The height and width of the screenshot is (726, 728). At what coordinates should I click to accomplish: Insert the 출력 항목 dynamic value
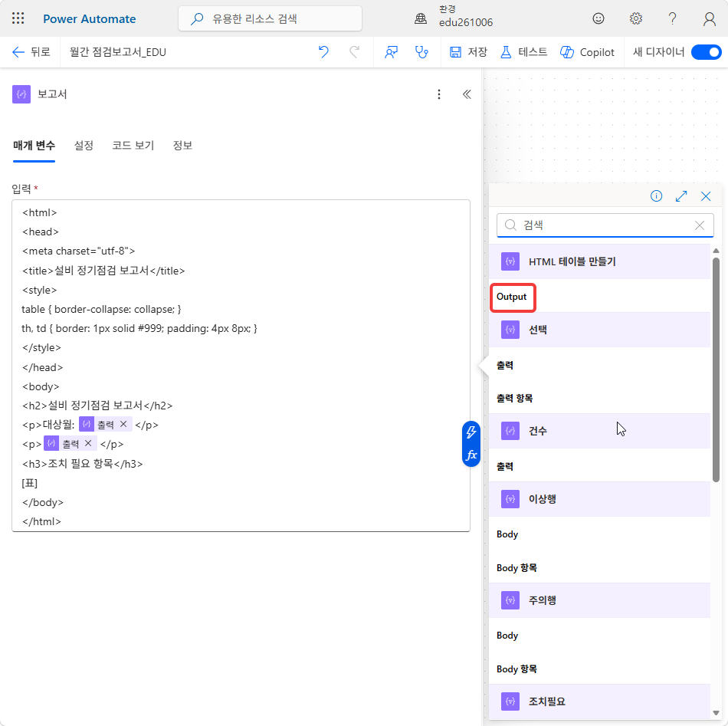(514, 398)
